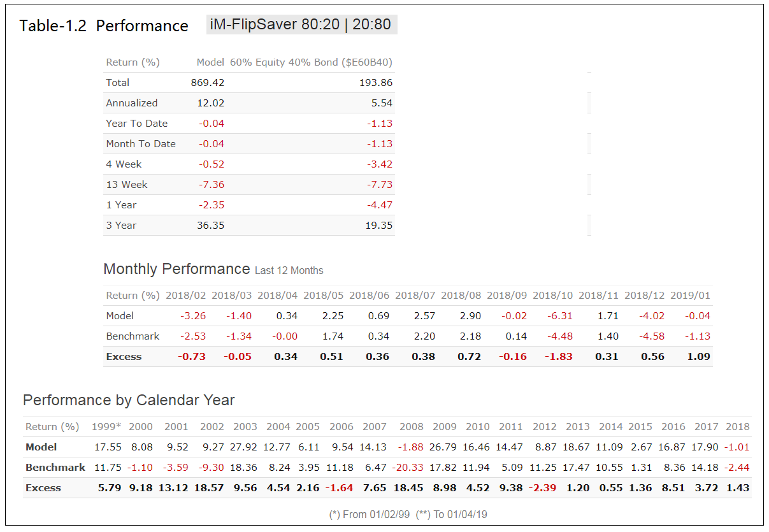Click the 4 Week model value -0.52
Viewport: 769px width, 532px height.
tap(212, 164)
